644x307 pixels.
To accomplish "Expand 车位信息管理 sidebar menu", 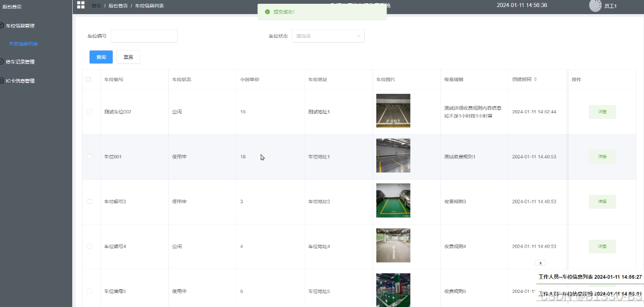I will point(20,26).
